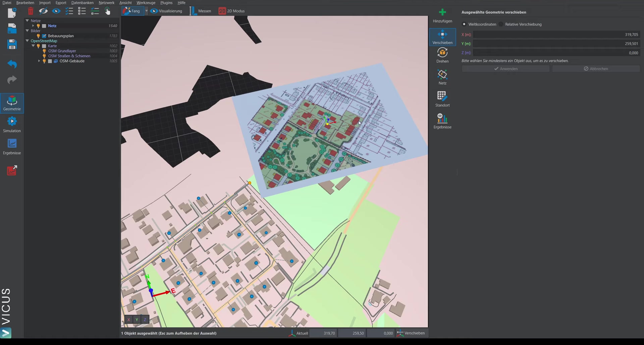This screenshot has height=345, width=644.
Task: Save the project with floppy disk icon
Action: pyautogui.click(x=12, y=44)
